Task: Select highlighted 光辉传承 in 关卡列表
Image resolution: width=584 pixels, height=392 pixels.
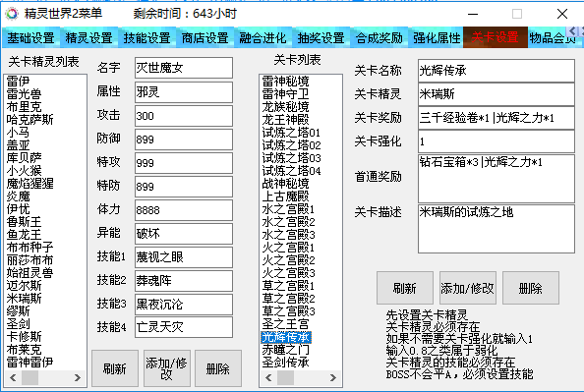Action: [x=286, y=337]
